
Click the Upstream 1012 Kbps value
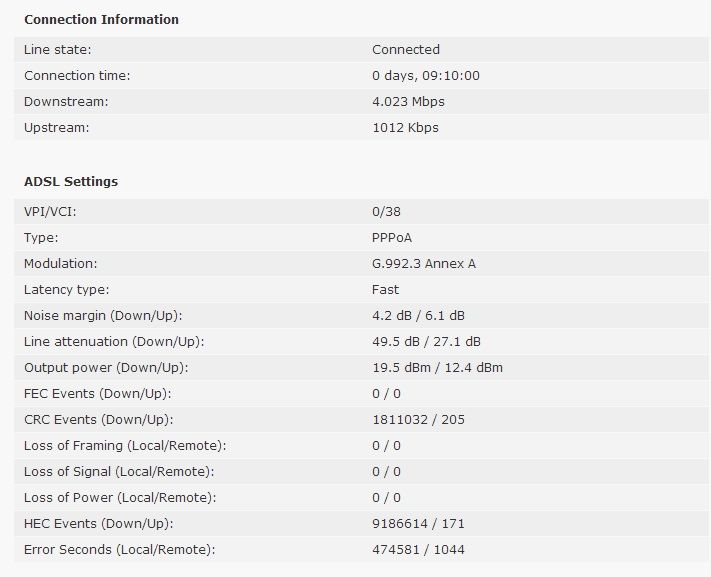(405, 127)
